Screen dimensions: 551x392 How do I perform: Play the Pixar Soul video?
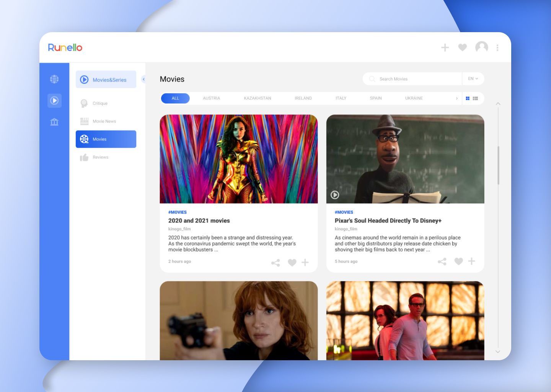point(335,195)
